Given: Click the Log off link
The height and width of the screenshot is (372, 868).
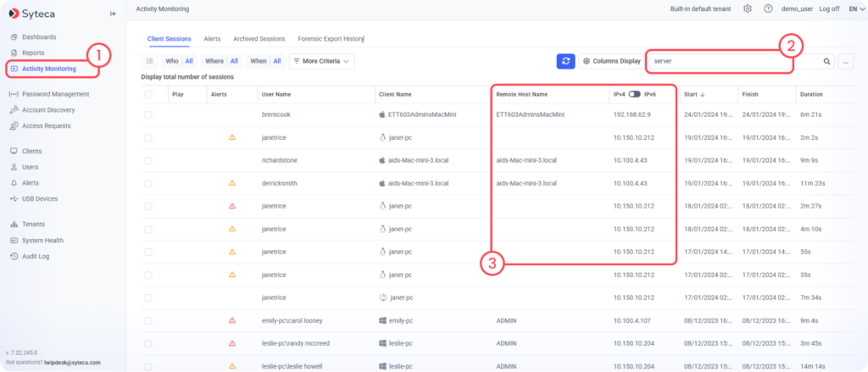Looking at the screenshot, I should pos(829,8).
